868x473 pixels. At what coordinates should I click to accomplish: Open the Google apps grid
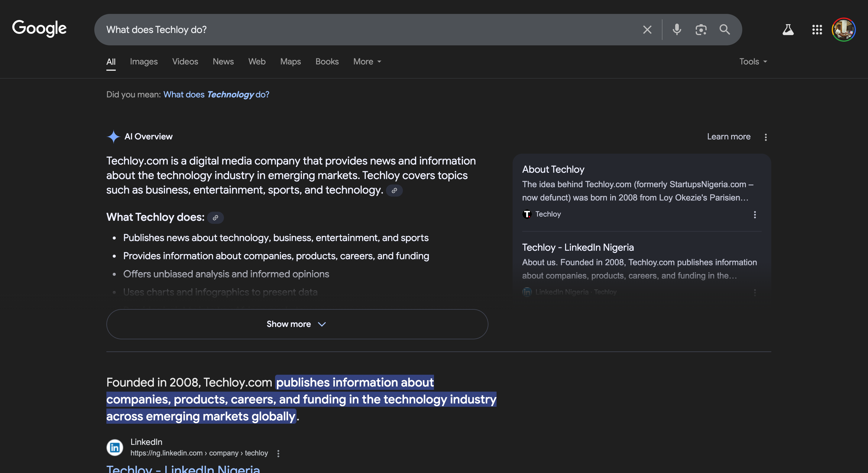[x=817, y=30]
